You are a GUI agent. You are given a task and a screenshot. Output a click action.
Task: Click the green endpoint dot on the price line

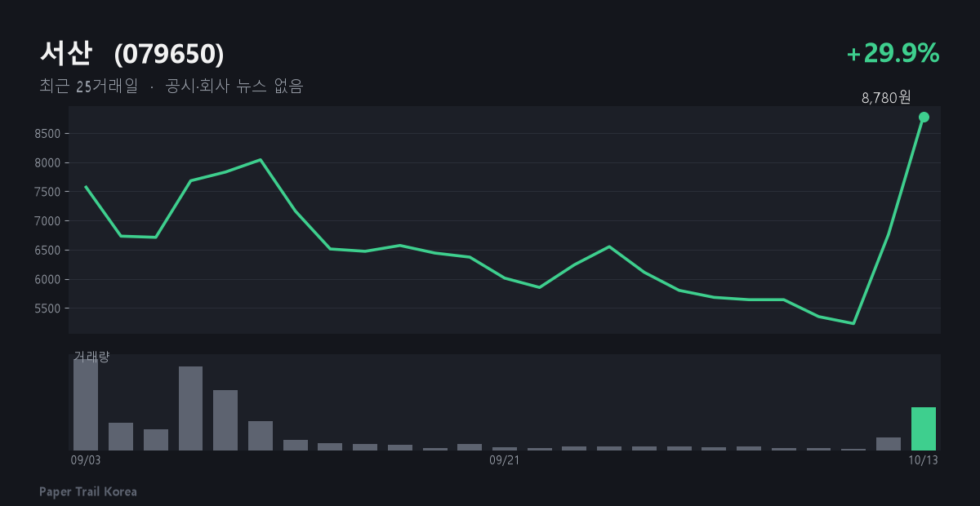924,117
